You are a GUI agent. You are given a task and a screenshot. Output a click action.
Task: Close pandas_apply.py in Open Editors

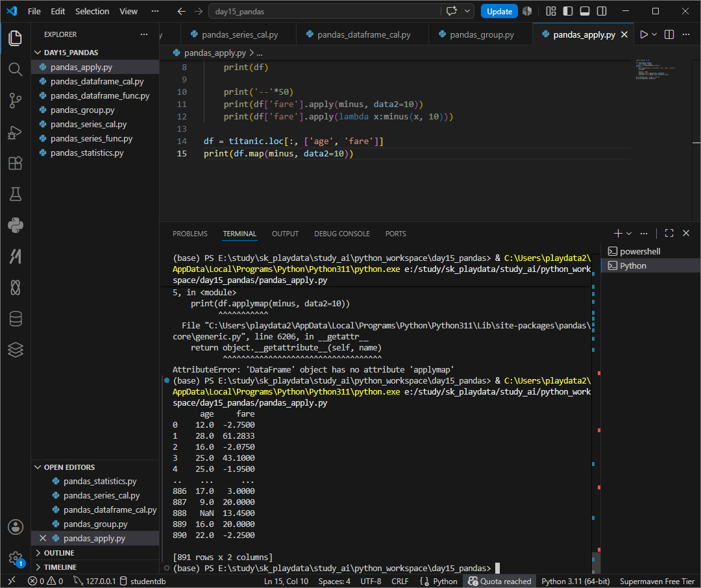tap(43, 538)
